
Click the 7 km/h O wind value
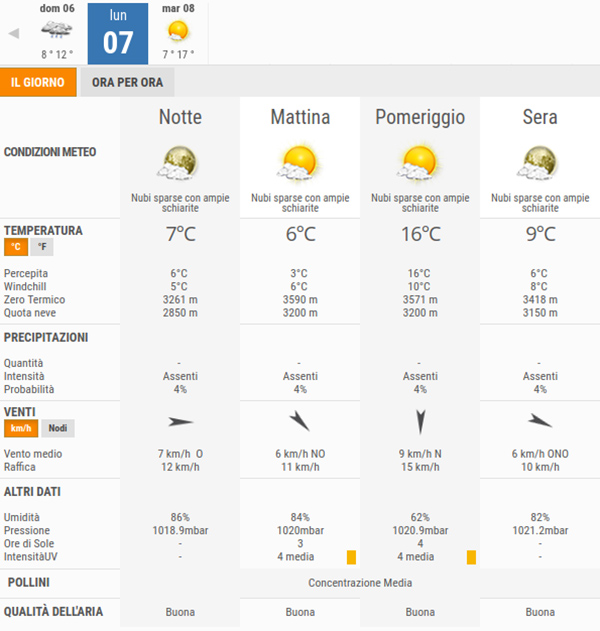tap(180, 454)
